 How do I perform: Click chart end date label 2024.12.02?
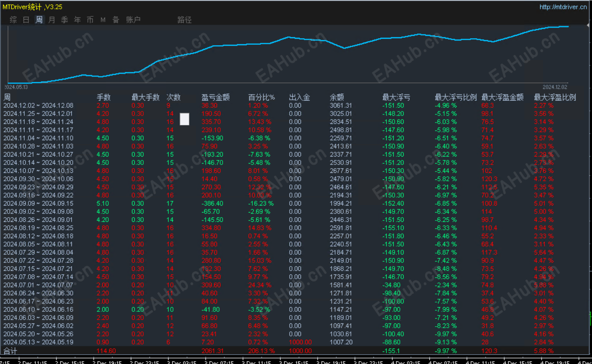click(x=555, y=87)
